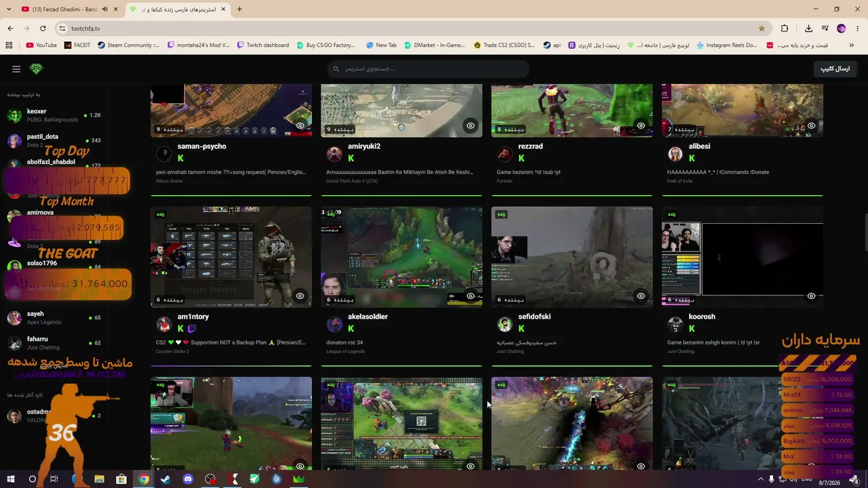868x488 pixels.
Task: Select solso1796 in the sidebar list
Action: point(54,266)
